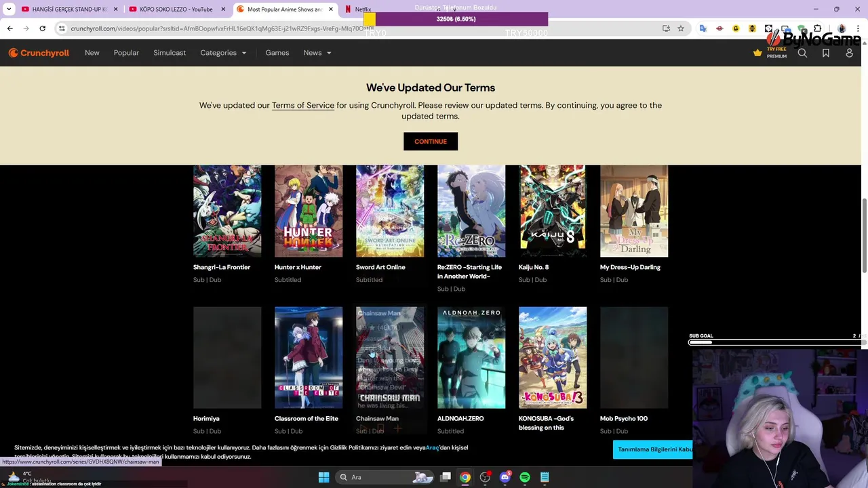The width and height of the screenshot is (868, 488).
Task: Open Chrome profile avatar
Action: tap(842, 28)
